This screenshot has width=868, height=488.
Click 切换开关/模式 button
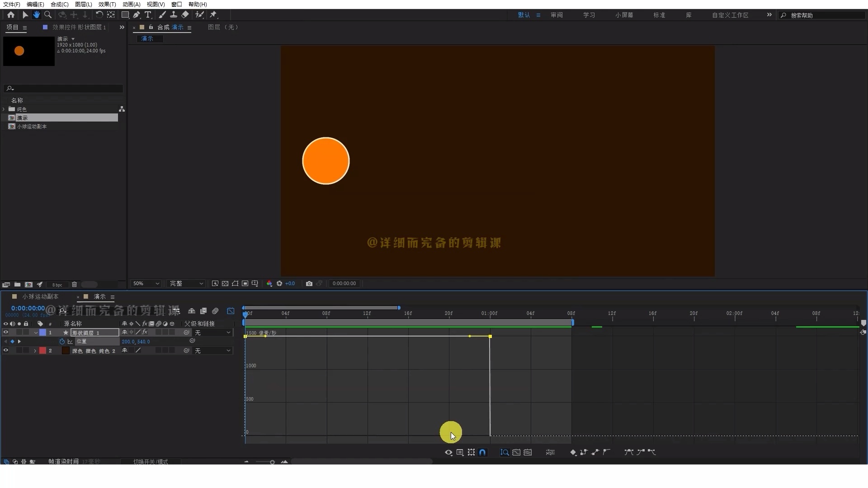(x=151, y=462)
